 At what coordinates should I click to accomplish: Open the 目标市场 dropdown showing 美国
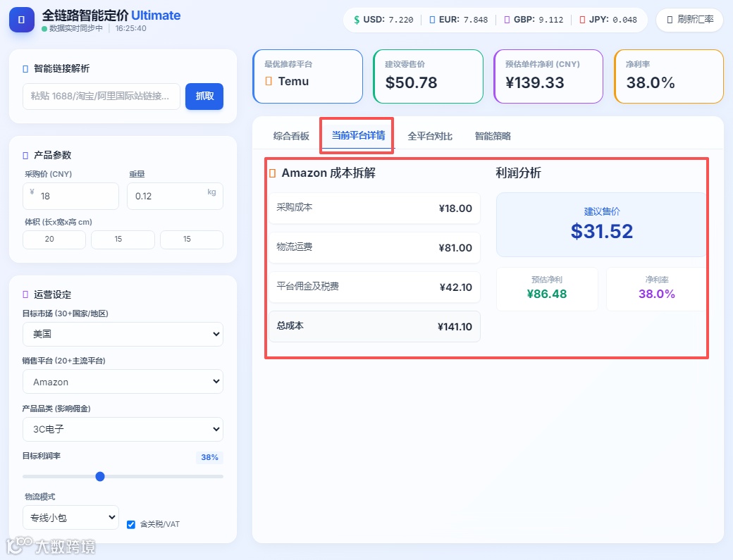tap(123, 334)
